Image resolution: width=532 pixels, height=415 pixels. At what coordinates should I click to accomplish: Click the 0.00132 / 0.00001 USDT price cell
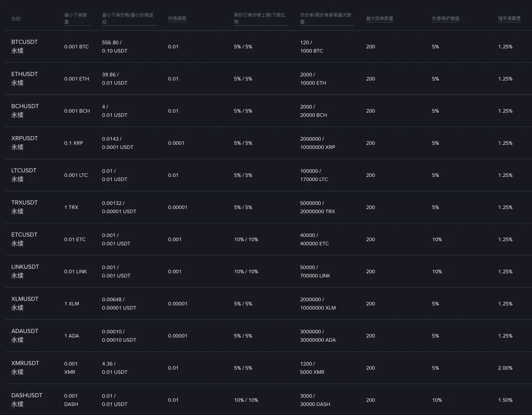(119, 207)
